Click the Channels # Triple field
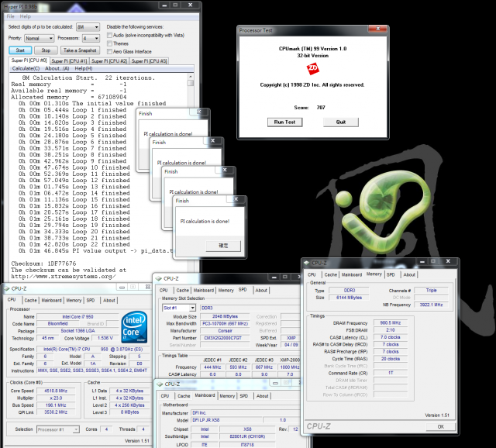This screenshot has width=496, height=448. [431, 290]
